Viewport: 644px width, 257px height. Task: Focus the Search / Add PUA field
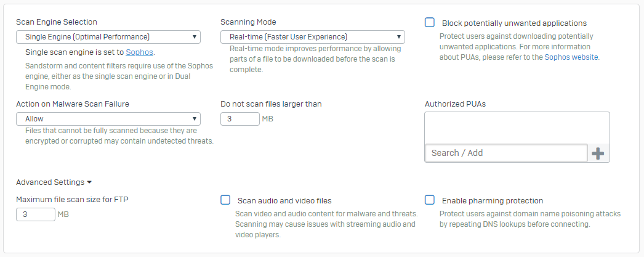(x=506, y=153)
